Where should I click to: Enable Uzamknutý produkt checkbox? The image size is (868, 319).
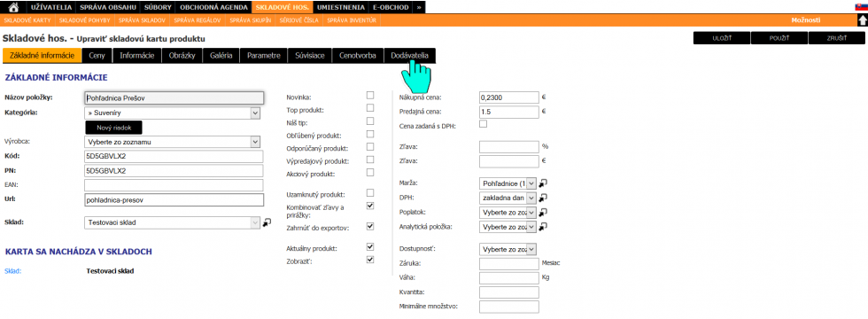coord(370,193)
